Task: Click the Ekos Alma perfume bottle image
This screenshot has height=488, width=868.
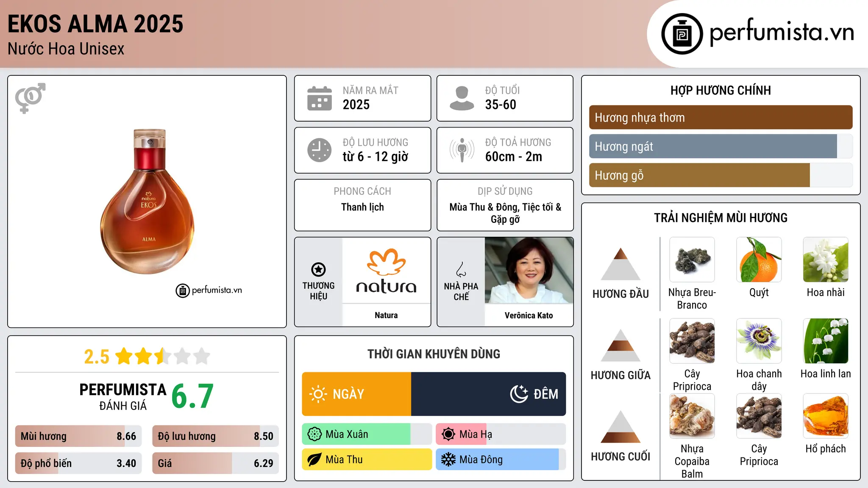Action: 148,201
